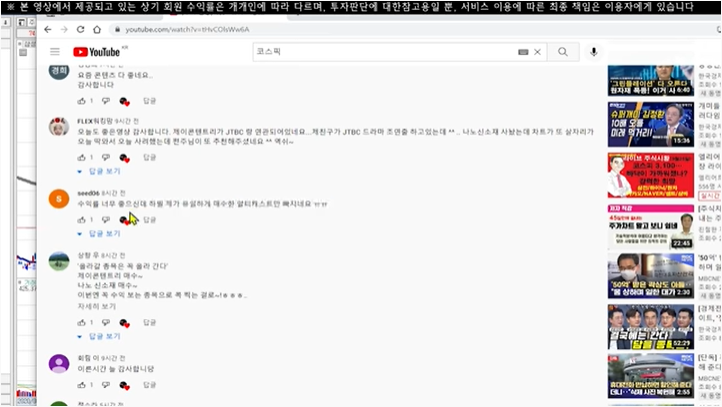The width and height of the screenshot is (722, 407).
Task: Open the 경희 avatar at top comment
Action: pos(59,71)
